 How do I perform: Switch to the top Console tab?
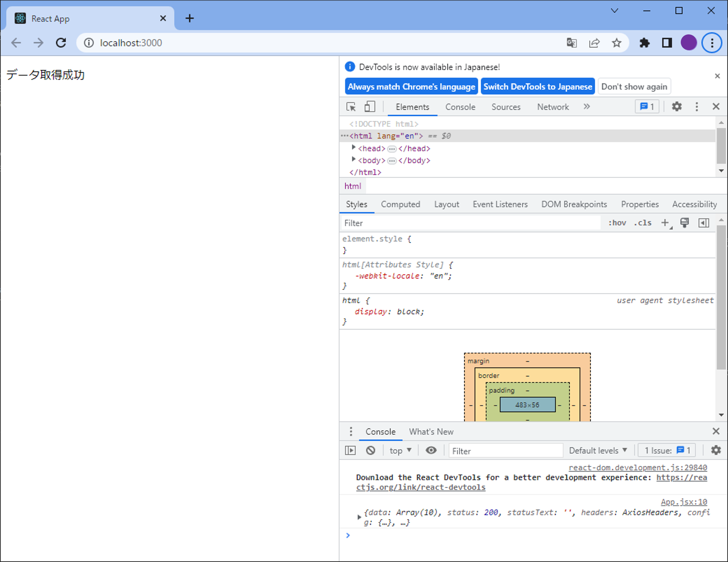(460, 107)
